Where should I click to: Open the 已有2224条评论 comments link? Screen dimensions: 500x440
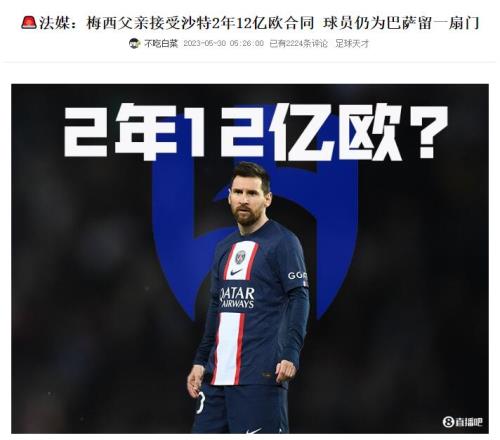point(299,44)
